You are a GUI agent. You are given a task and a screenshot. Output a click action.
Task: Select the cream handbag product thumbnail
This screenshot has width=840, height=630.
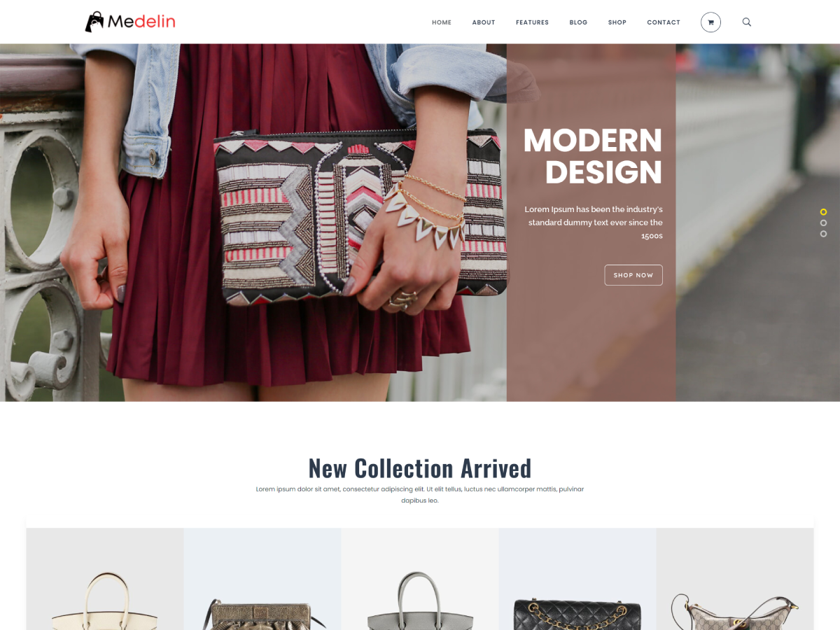pyautogui.click(x=105, y=579)
